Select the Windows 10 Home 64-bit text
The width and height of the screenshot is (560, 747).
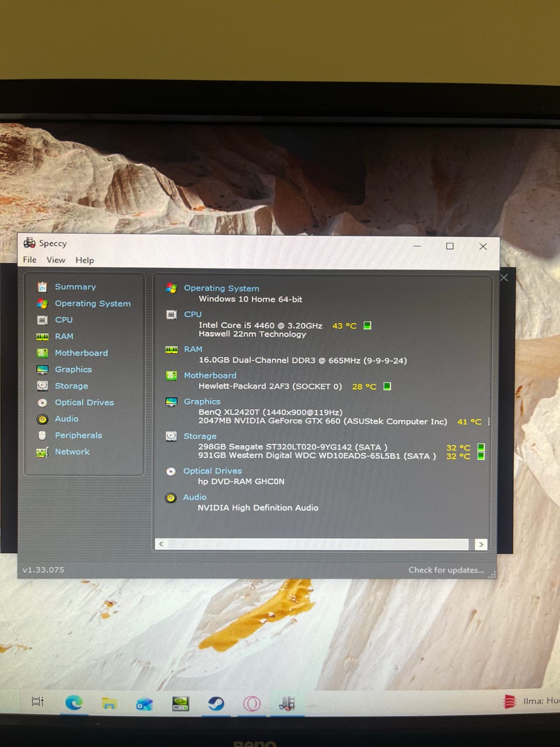click(250, 299)
